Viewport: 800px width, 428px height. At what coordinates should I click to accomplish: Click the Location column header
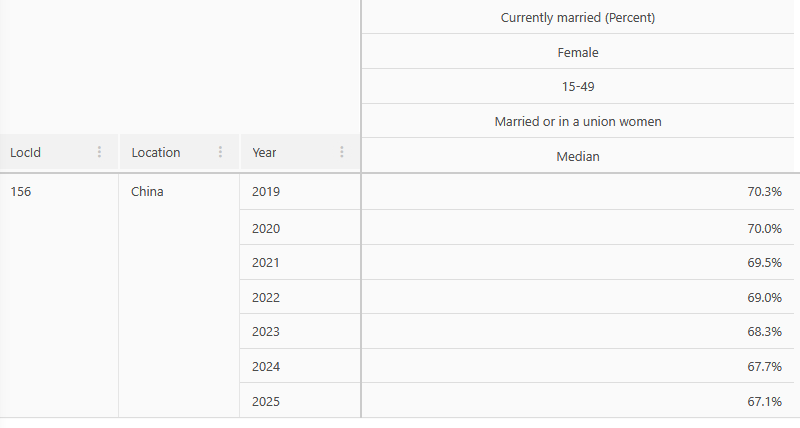pyautogui.click(x=180, y=152)
